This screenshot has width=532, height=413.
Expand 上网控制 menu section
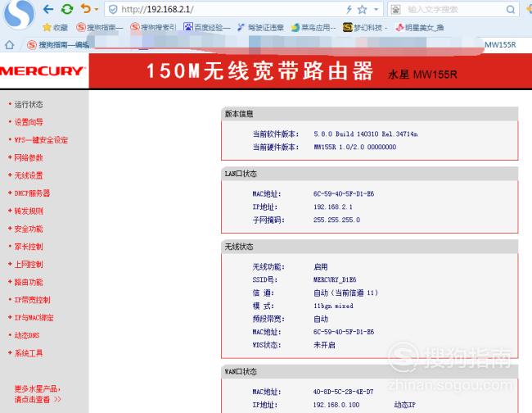[x=29, y=264]
